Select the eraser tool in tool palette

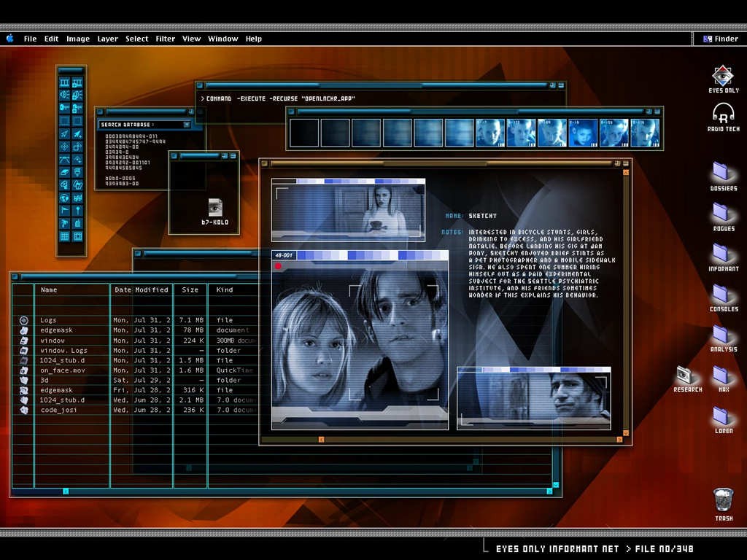point(64,171)
